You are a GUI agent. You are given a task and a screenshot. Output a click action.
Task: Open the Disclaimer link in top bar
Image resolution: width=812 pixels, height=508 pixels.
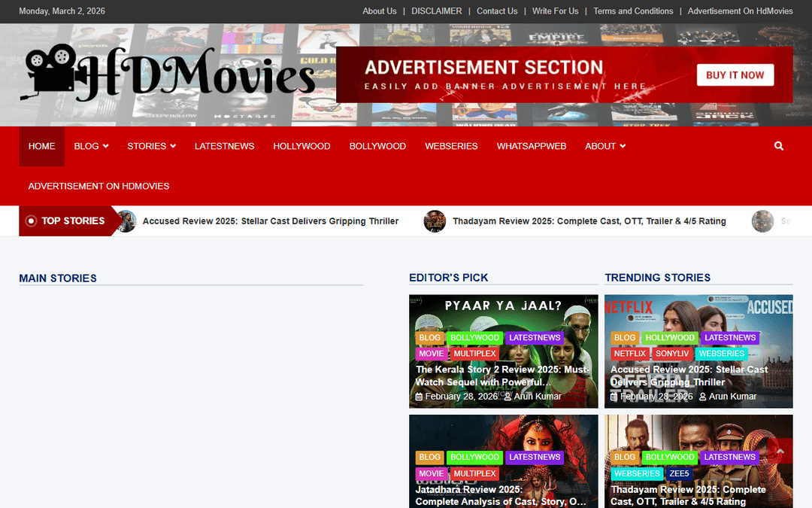(x=437, y=11)
